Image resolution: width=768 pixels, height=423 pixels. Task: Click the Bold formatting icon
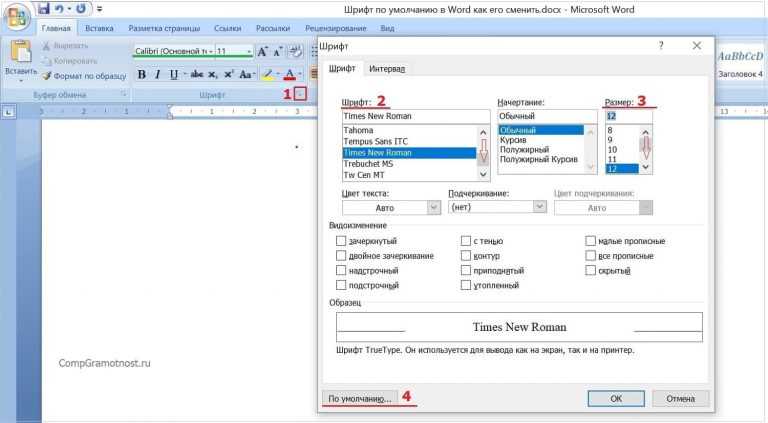point(142,74)
